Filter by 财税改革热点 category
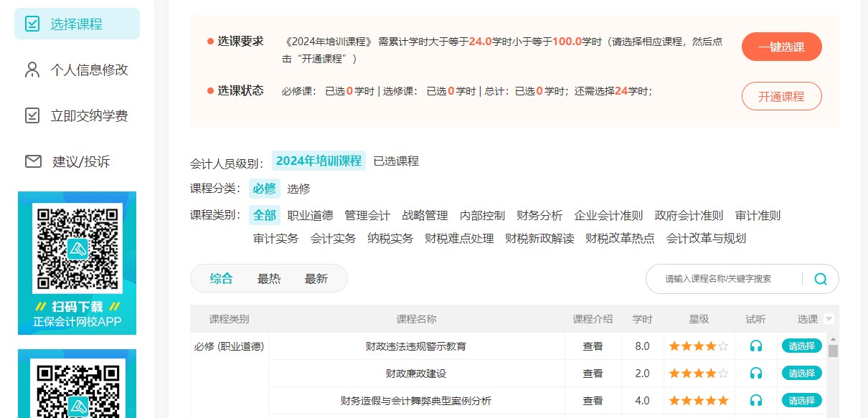The image size is (868, 418). click(620, 238)
